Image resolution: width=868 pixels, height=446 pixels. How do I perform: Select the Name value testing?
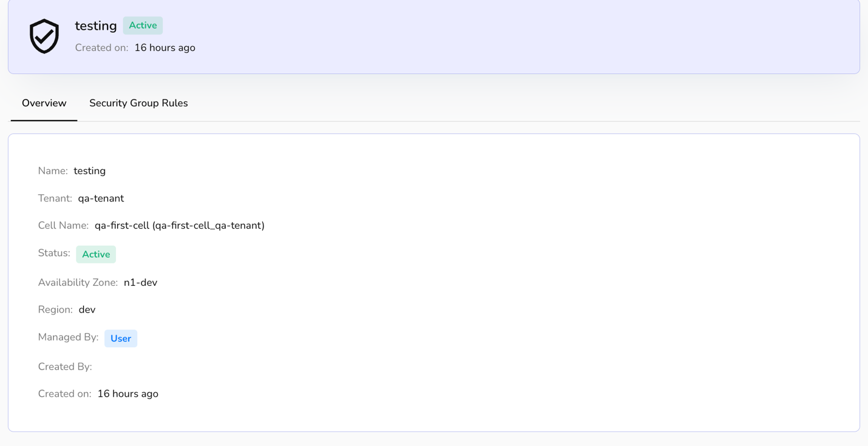90,171
